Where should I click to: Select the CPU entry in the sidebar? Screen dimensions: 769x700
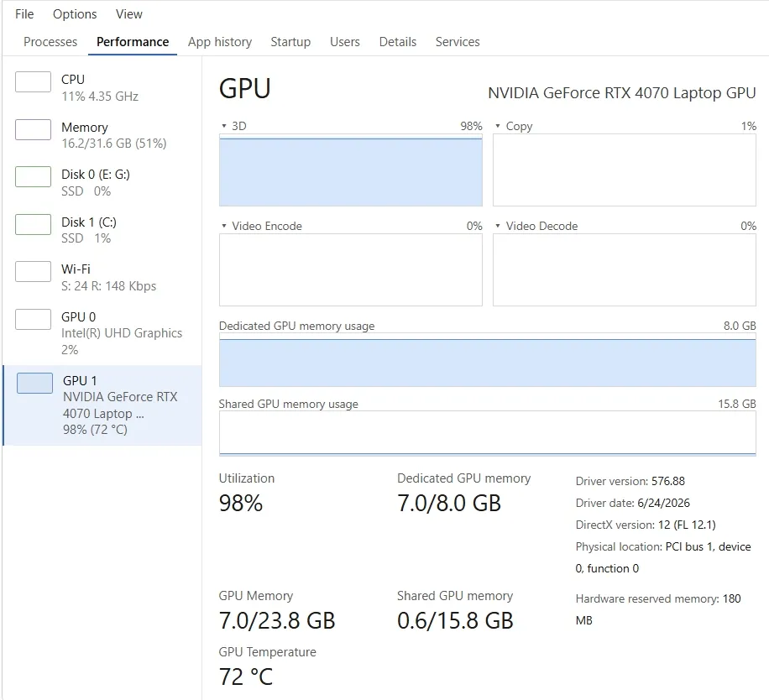102,87
